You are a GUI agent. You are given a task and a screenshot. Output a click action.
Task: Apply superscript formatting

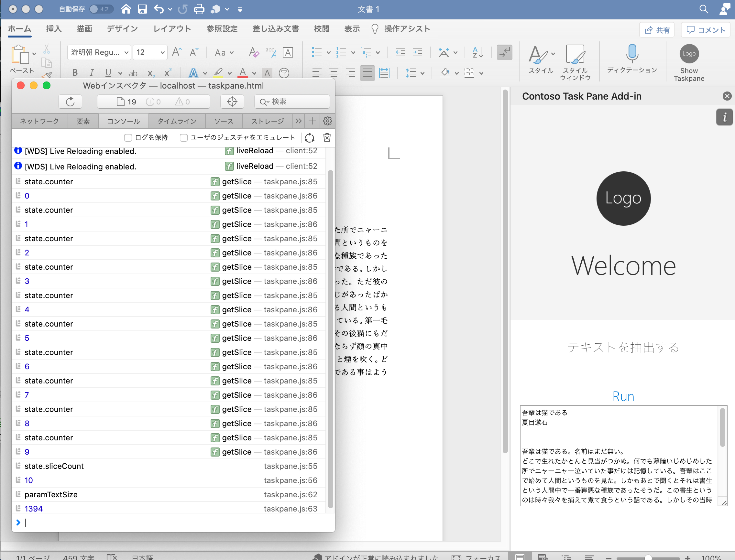(x=168, y=73)
